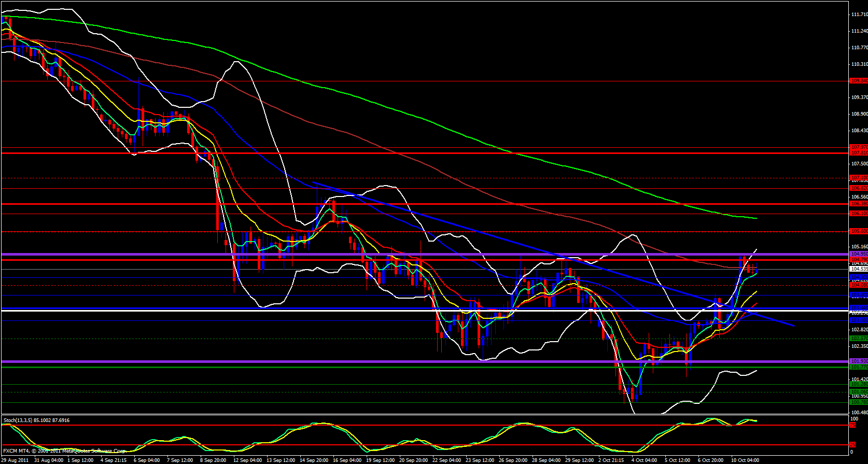Click the 109.840 red price label
The height and width of the screenshot is (464, 868).
859,81
